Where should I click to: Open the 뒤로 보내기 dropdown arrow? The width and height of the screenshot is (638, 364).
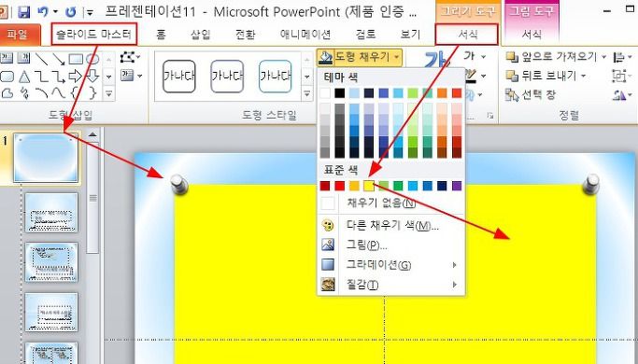[584, 76]
